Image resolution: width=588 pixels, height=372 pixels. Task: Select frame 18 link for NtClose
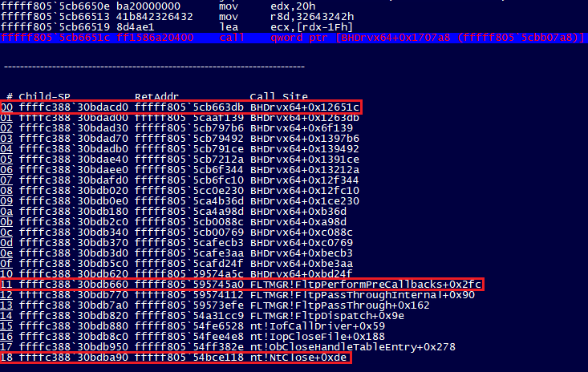click(6, 358)
